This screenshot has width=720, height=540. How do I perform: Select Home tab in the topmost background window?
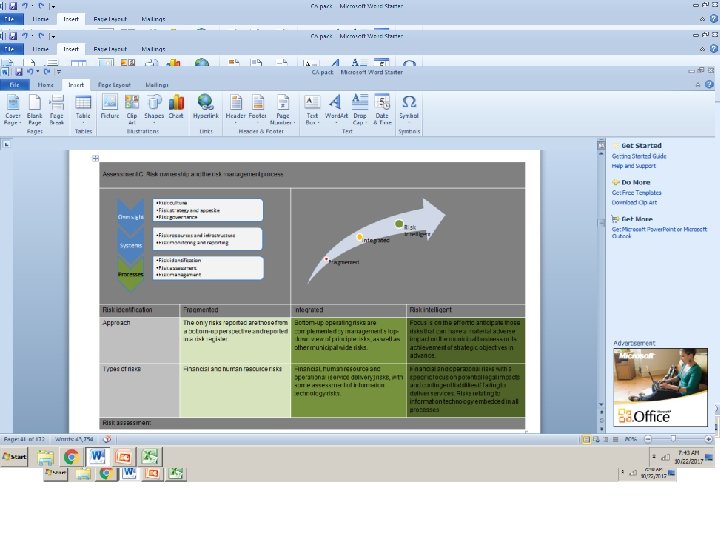coord(40,19)
